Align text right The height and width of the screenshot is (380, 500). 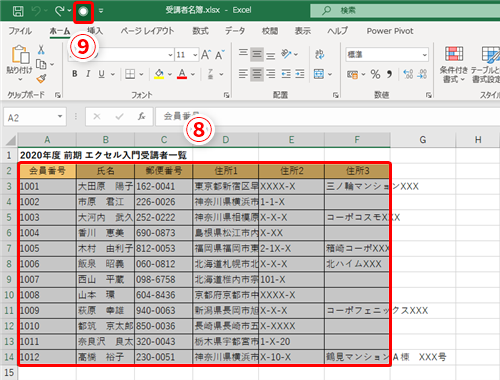271,74
